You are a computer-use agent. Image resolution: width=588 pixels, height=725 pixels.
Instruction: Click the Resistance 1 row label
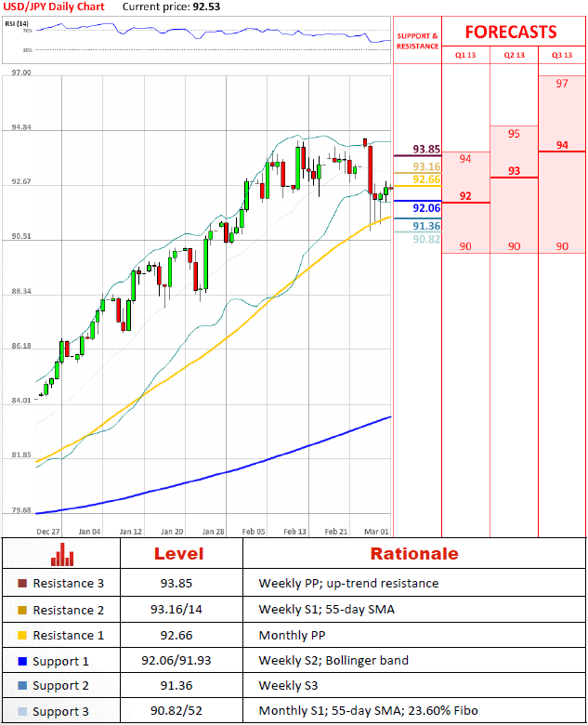coord(69,636)
